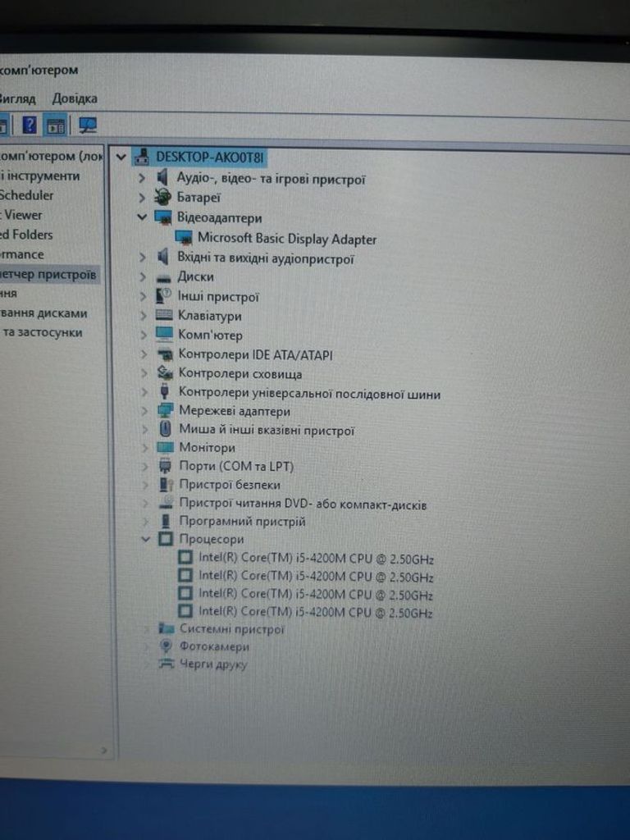Screen dimensions: 630x840
Task: Click the Контролери IDE ATA/ATAPI icon
Action: [x=165, y=354]
